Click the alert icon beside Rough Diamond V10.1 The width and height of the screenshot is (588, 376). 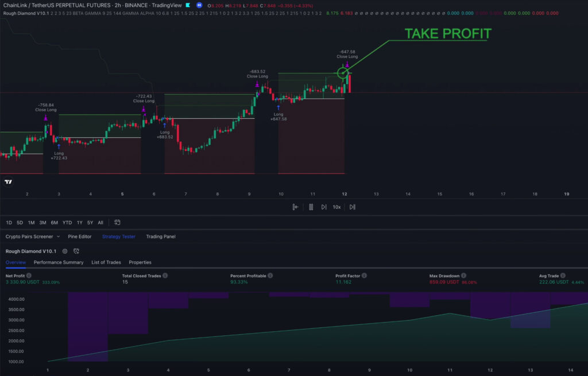(76, 251)
